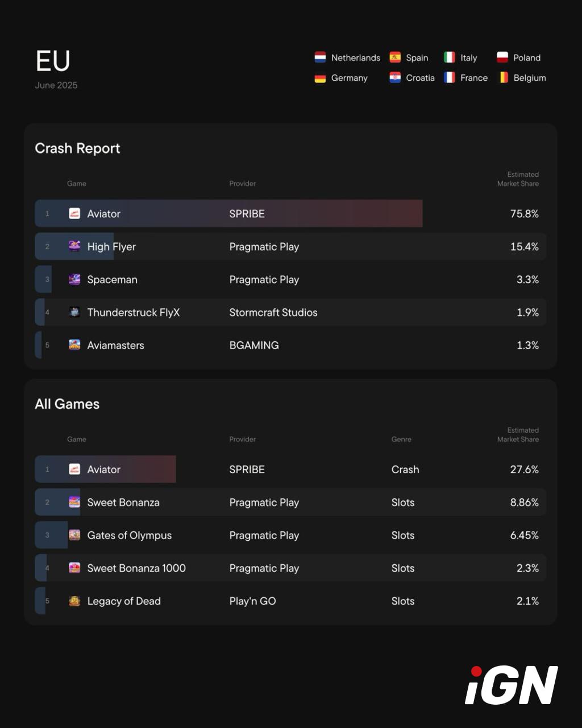Click the "Stormcraft Studios" provider name
Image resolution: width=582 pixels, height=728 pixels.
273,312
